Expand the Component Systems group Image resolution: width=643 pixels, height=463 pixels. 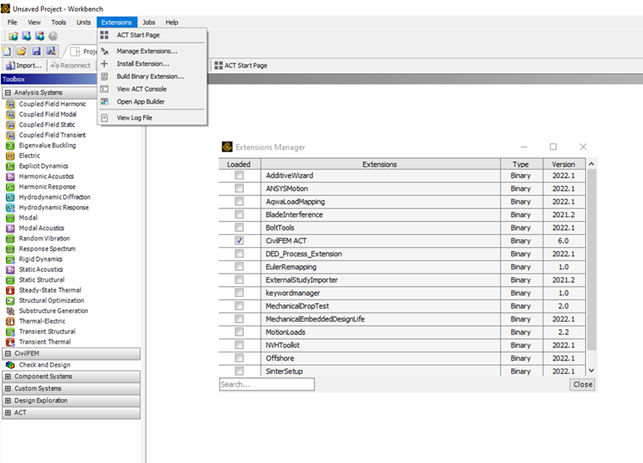[8, 376]
